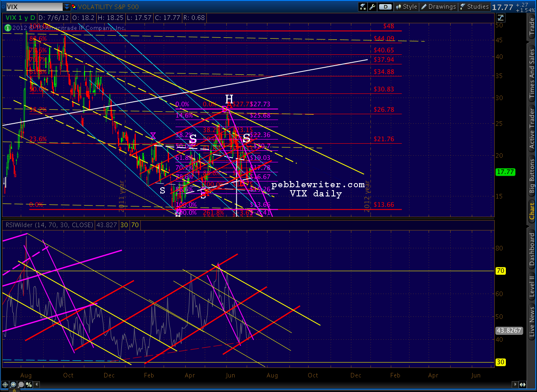This screenshot has height=392, width=537.
Task: Open the Style menu
Action: pos(406,7)
